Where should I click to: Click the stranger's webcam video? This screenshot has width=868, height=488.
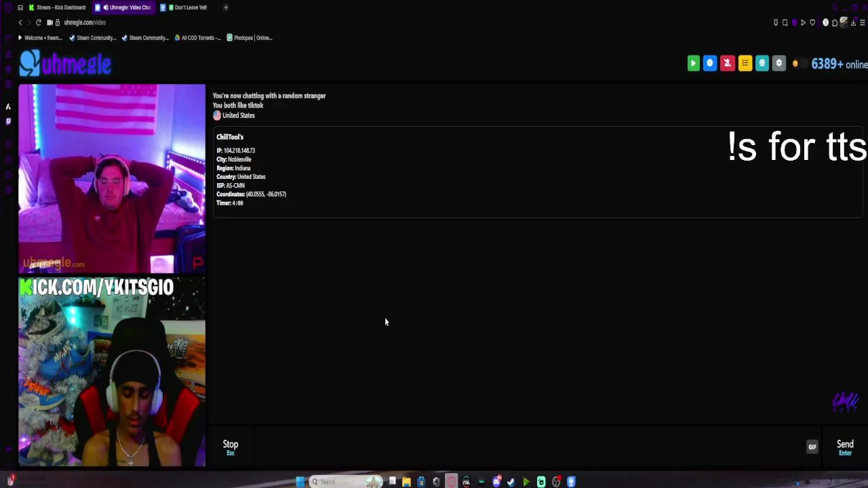[112, 178]
